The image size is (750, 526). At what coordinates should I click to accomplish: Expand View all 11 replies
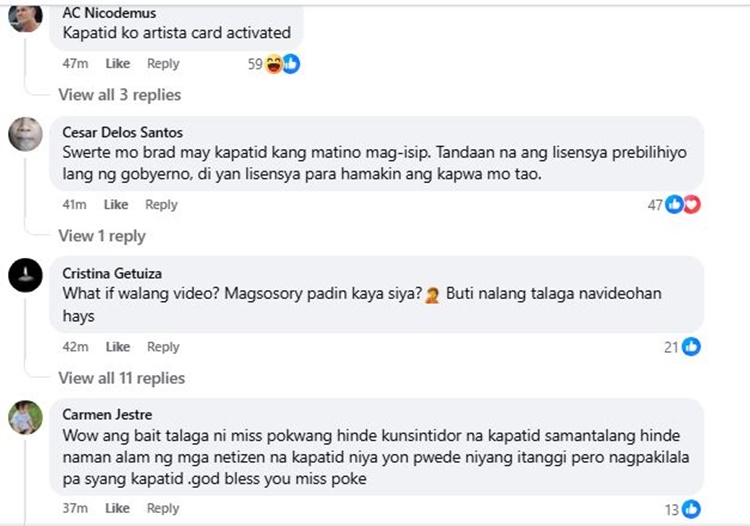(x=121, y=378)
